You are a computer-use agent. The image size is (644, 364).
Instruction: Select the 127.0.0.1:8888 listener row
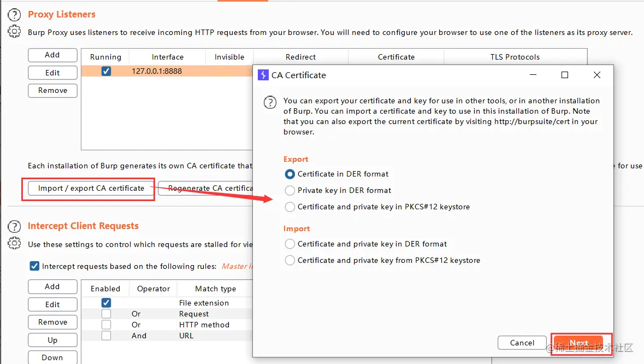point(167,71)
